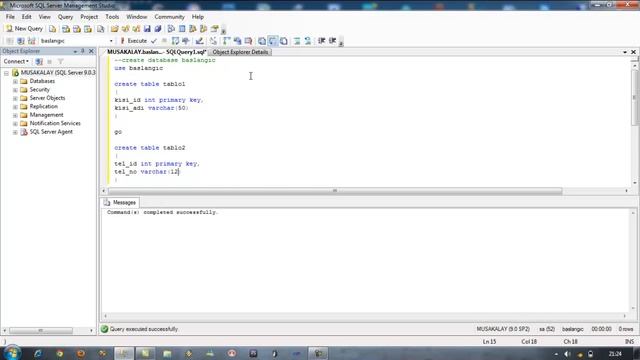640x360 pixels.
Task: Open the Properties Window icon
Action: pos(214,29)
